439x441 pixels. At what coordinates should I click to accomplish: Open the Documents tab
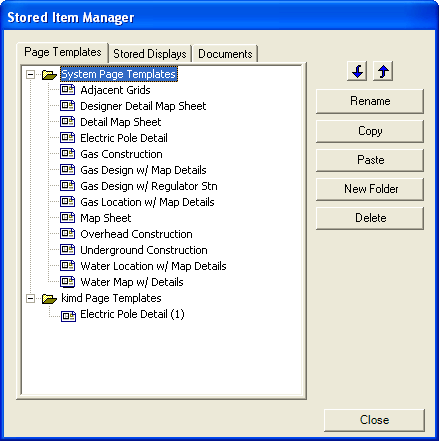tap(225, 54)
